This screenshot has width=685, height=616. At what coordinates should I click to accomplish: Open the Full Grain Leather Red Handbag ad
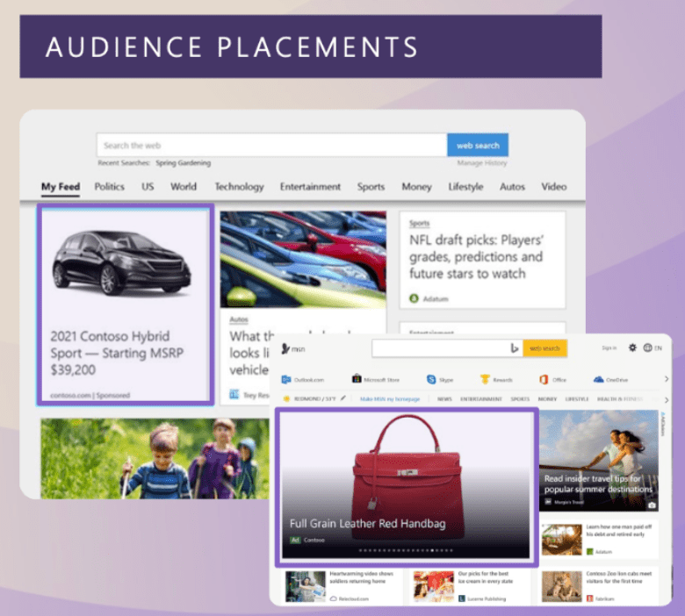pos(407,486)
